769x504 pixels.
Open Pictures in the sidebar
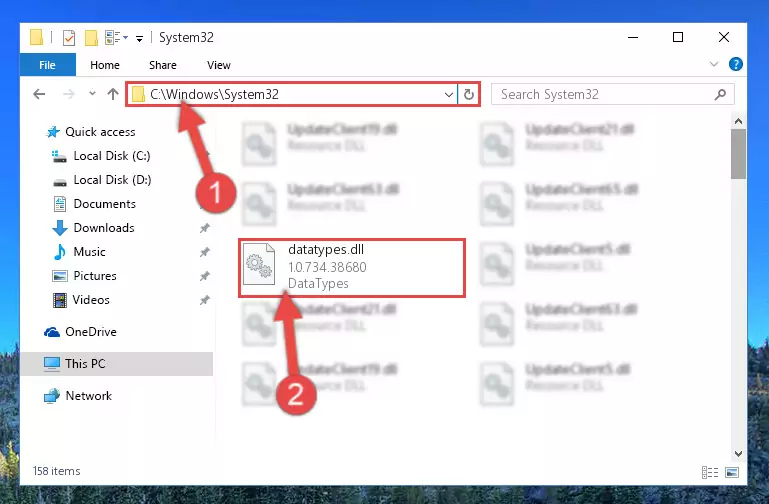point(95,276)
